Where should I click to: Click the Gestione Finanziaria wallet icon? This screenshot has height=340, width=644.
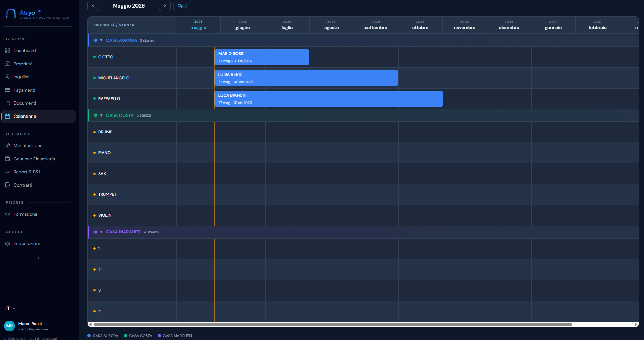pyautogui.click(x=8, y=159)
